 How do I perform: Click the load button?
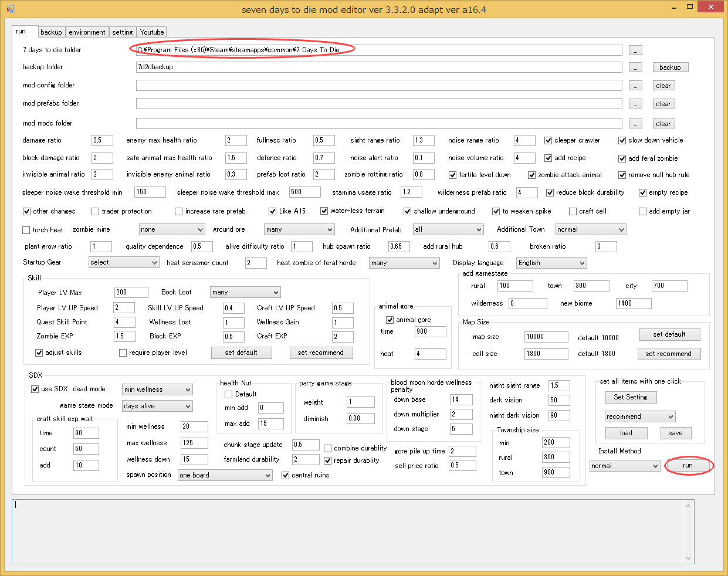pyautogui.click(x=626, y=433)
